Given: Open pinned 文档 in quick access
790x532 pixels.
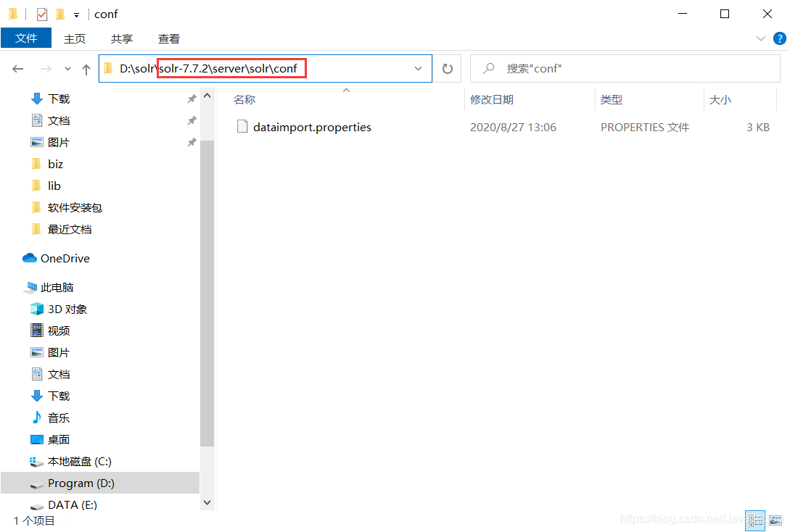Looking at the screenshot, I should pos(59,121).
